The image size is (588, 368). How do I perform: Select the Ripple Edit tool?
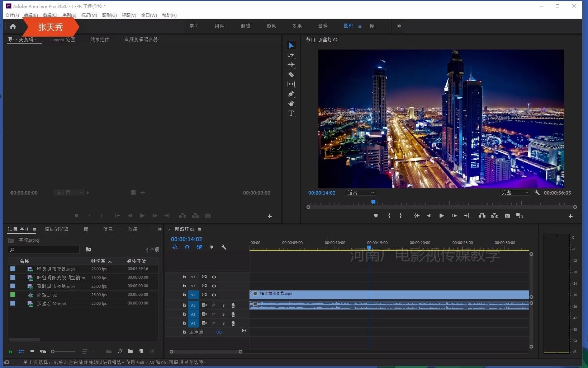(291, 65)
